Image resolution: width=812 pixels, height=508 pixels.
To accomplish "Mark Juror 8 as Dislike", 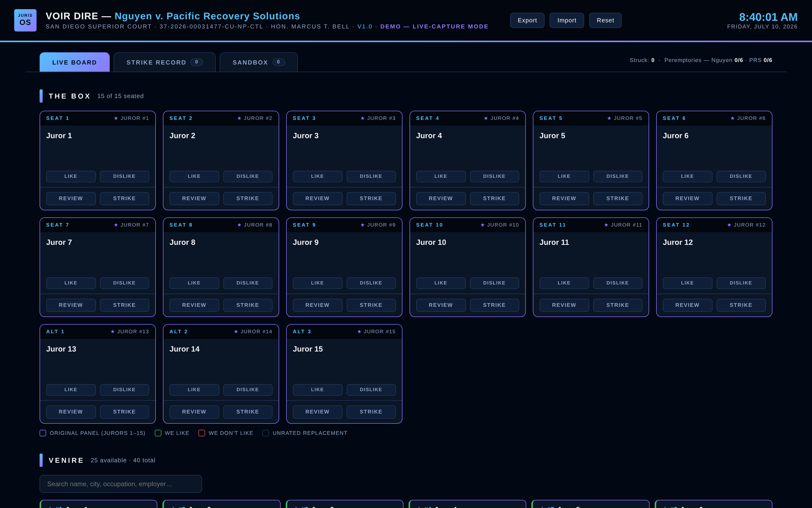I will coord(248,283).
